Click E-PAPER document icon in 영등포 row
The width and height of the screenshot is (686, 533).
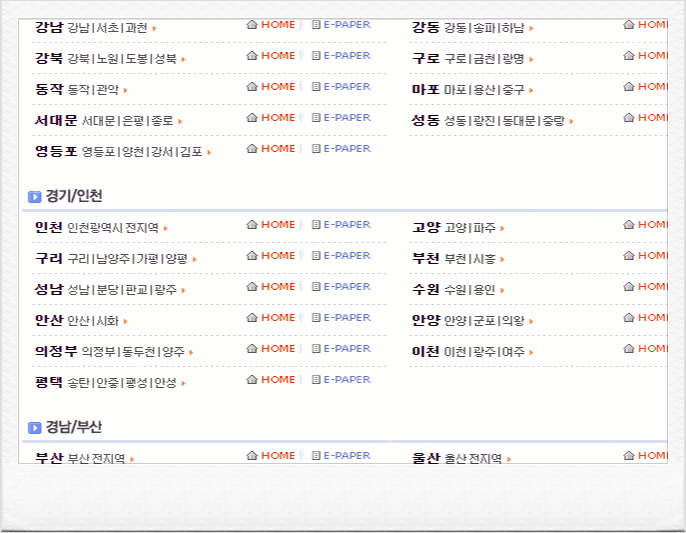pyautogui.click(x=316, y=149)
